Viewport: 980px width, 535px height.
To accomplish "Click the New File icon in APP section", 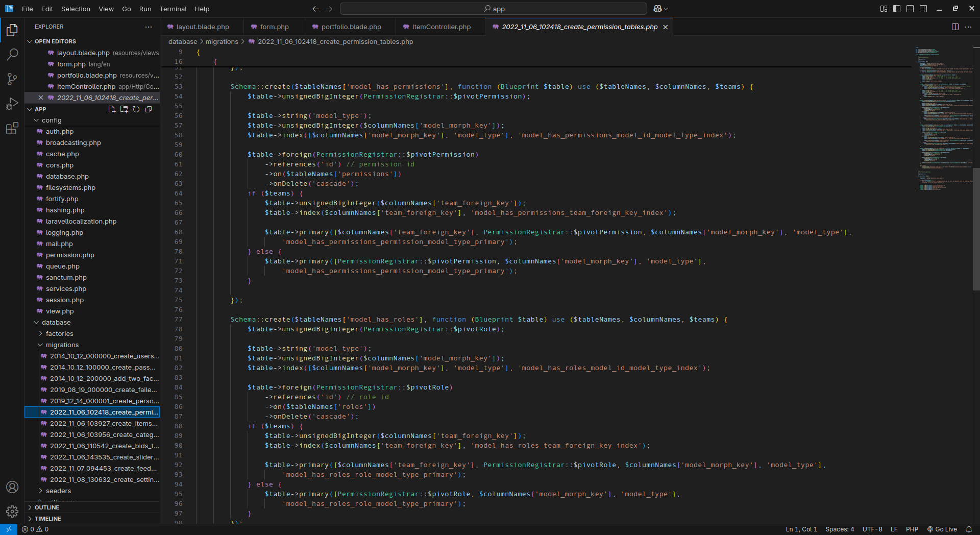I will (x=112, y=109).
